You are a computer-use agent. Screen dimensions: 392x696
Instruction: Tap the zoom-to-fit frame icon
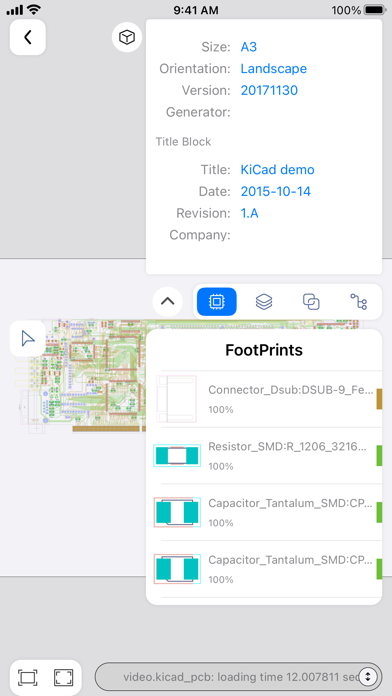click(x=28, y=677)
